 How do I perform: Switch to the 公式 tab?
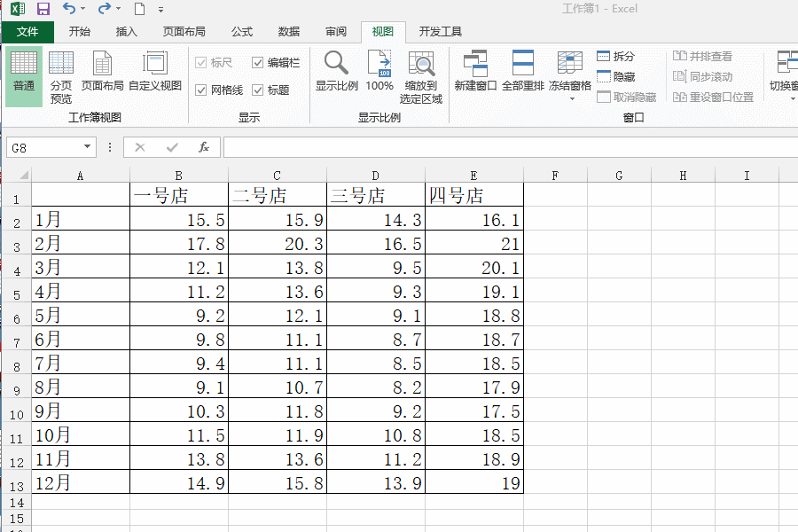[242, 32]
